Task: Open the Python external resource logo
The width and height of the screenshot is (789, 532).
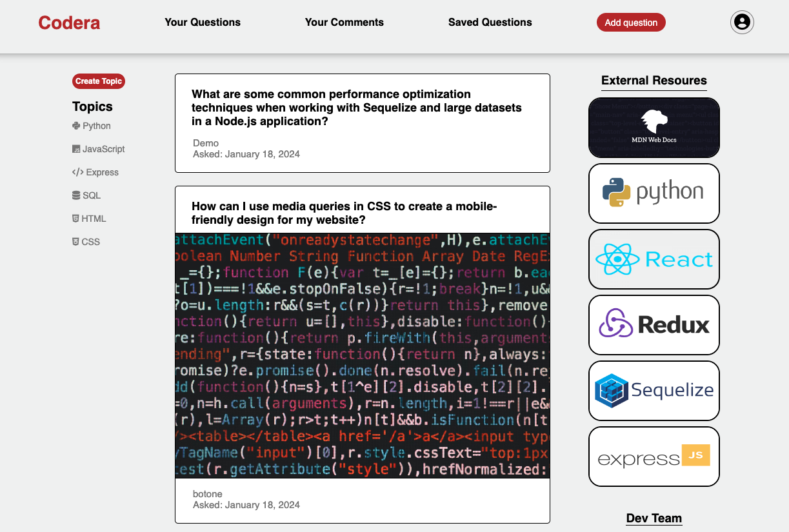Action: 654,193
